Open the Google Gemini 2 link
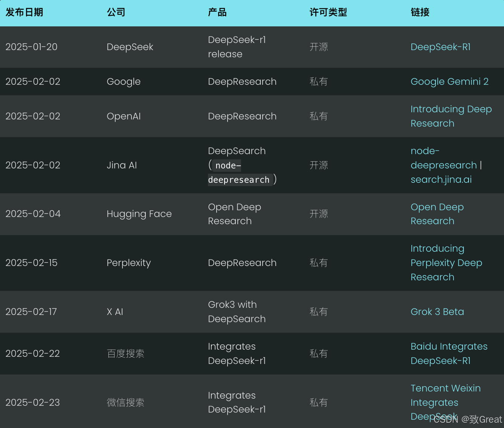504x428 pixels. (x=449, y=82)
